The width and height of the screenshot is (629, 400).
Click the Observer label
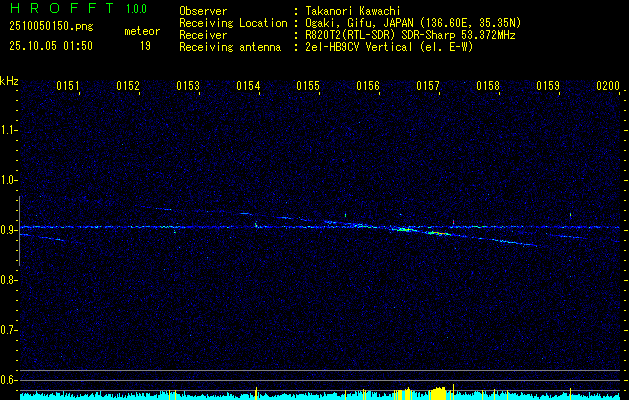click(203, 11)
